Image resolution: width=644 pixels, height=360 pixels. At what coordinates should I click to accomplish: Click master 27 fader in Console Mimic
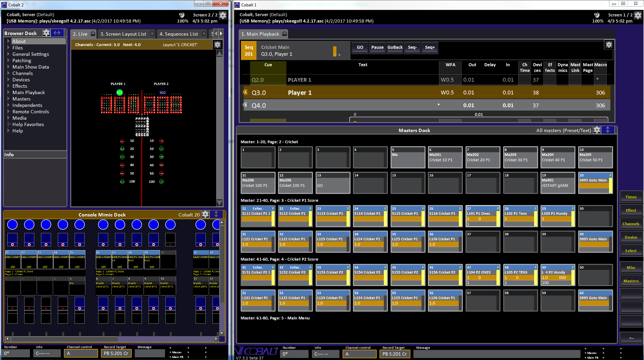point(120,240)
